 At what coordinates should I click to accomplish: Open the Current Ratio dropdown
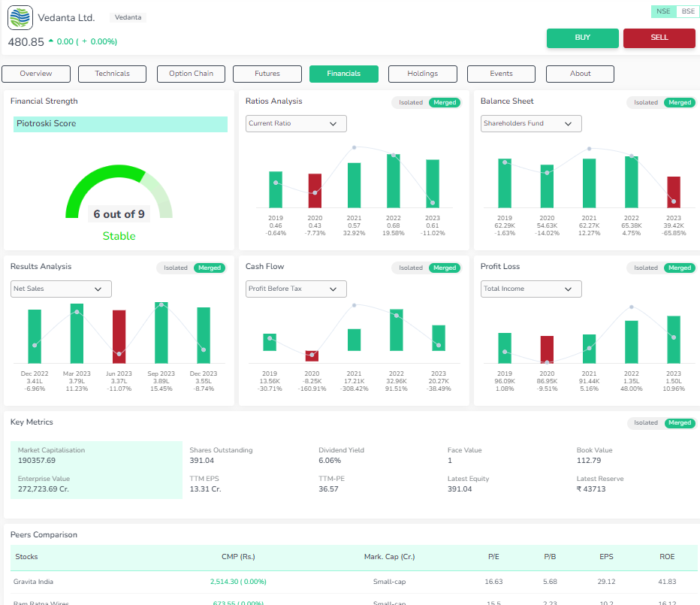click(x=296, y=123)
